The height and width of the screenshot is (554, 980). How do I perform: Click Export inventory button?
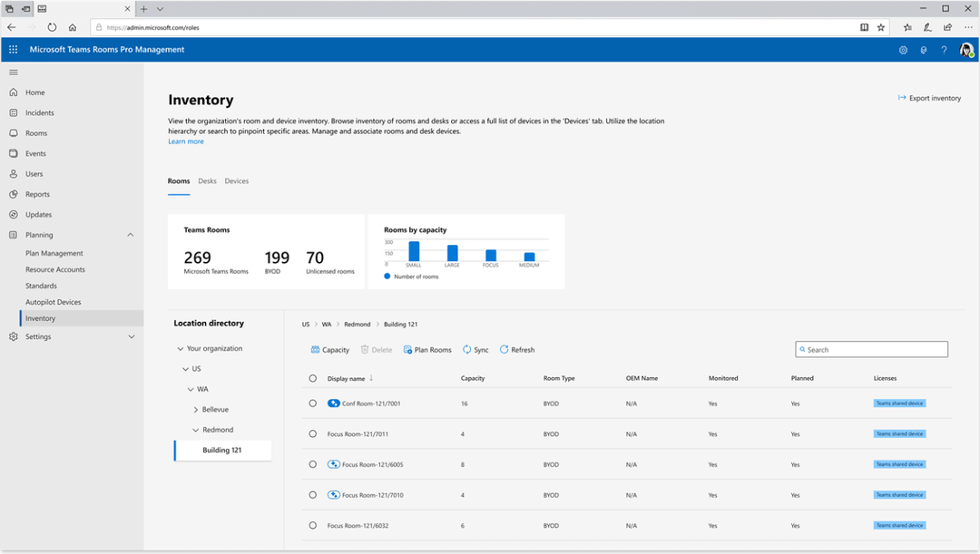point(929,98)
